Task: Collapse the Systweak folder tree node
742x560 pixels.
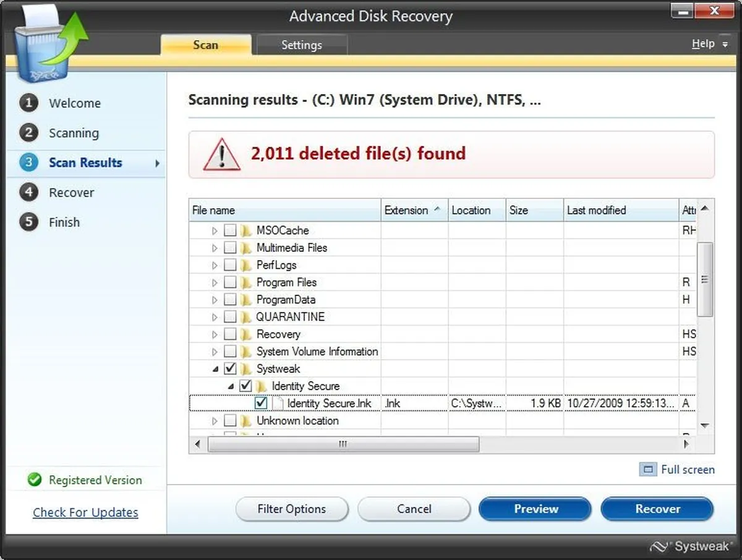Action: pos(215,369)
